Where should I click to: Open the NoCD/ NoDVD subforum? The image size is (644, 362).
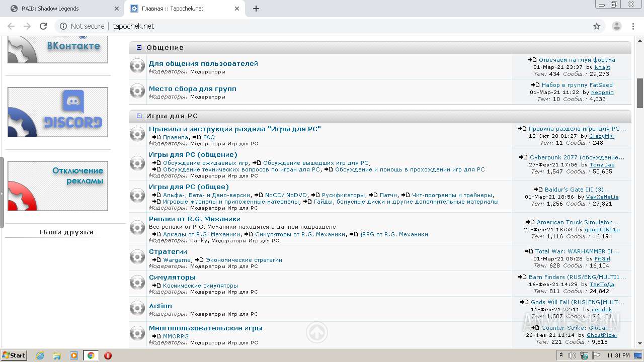286,195
